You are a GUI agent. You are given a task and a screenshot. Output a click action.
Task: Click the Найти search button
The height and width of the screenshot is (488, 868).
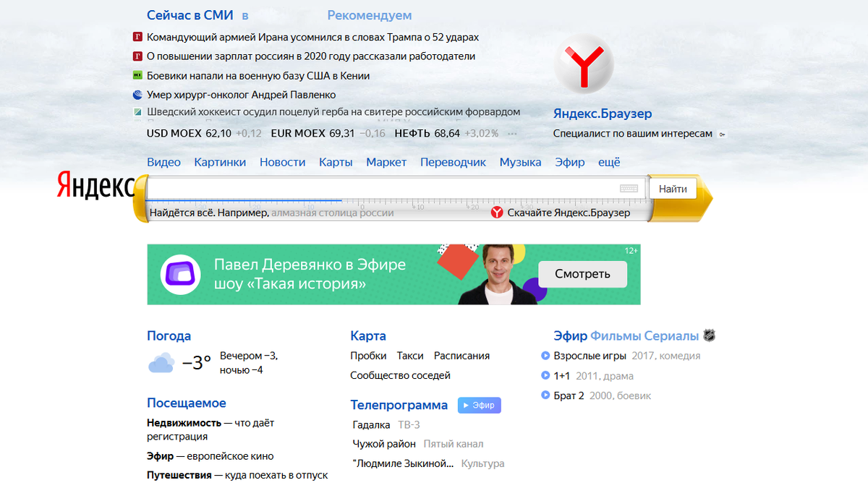click(673, 189)
